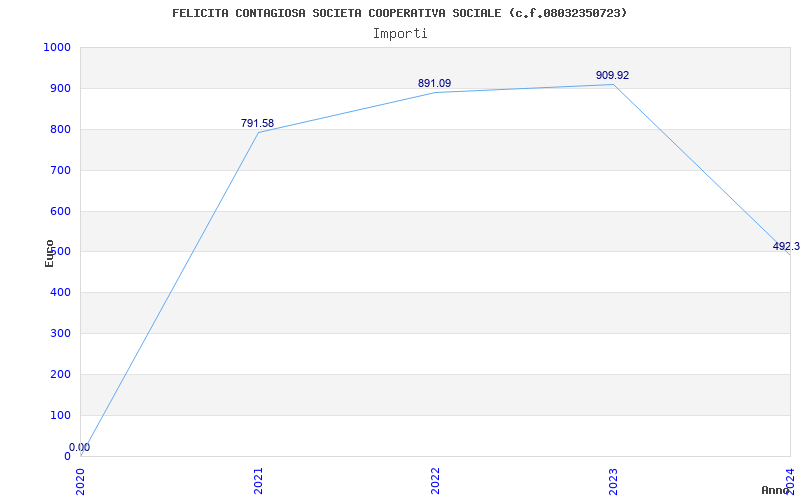Screen dimensions: 800x500
Task: Click the 2021 x-axis label
Action: [x=258, y=481]
